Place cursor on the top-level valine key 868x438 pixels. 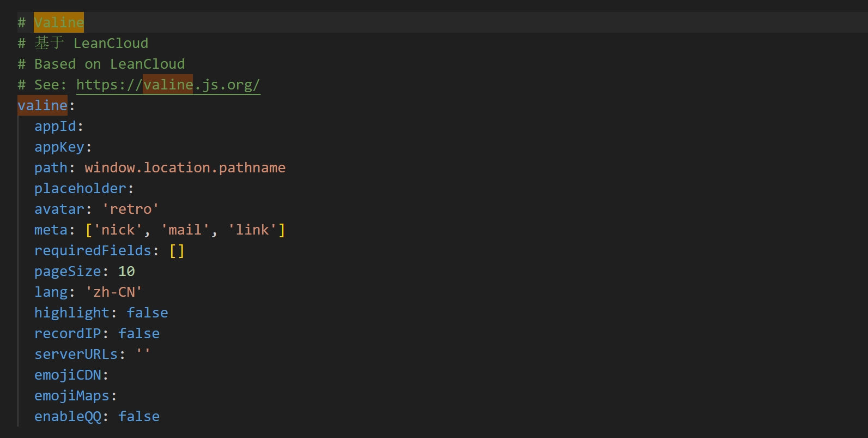(x=43, y=105)
